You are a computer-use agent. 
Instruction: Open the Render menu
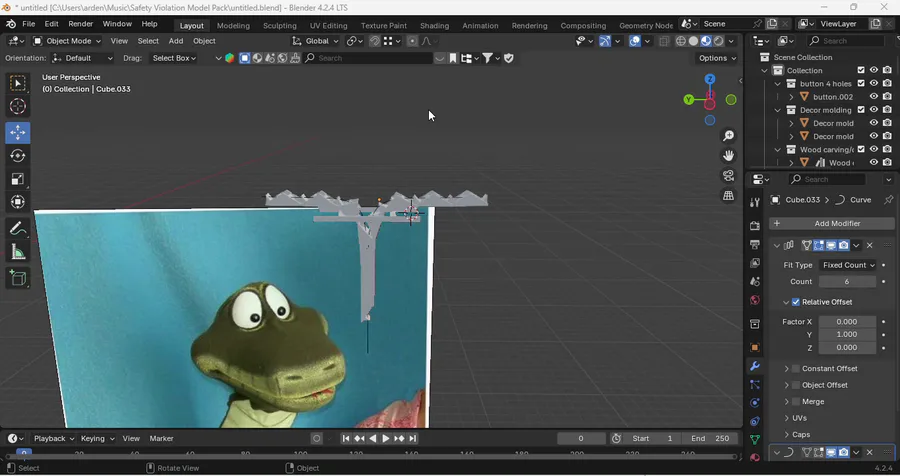(x=80, y=24)
